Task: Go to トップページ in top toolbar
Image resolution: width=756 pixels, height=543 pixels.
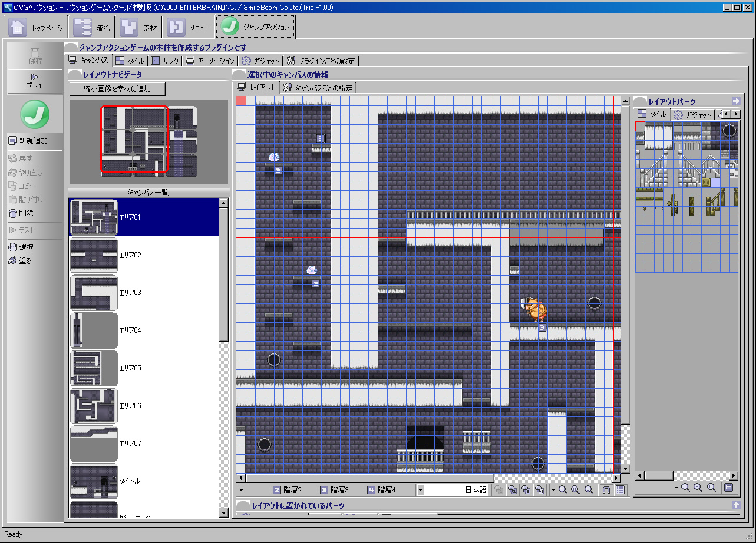Action: [37, 28]
